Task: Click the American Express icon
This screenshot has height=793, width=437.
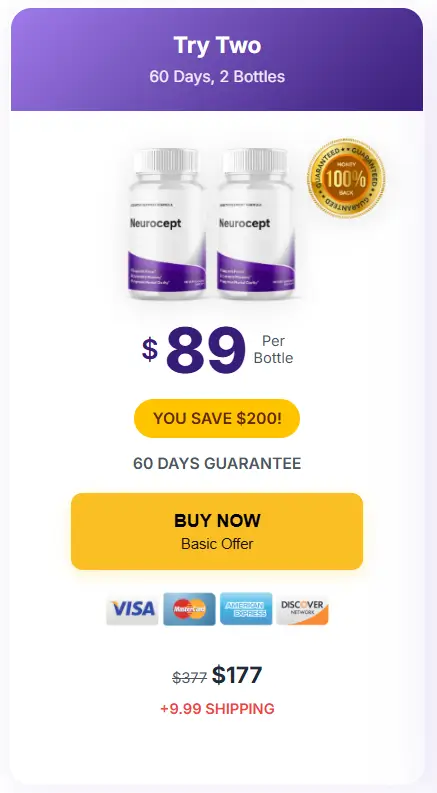Action: click(x=246, y=608)
